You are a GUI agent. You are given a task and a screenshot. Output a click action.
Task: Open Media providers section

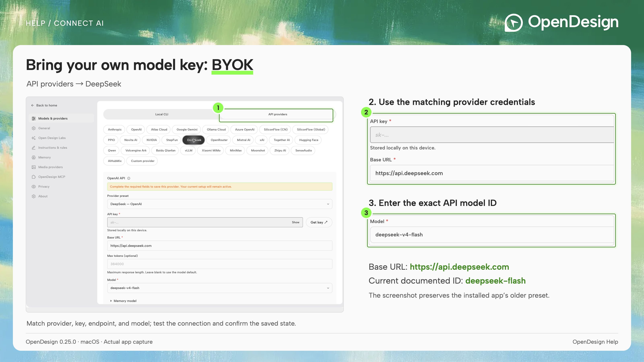61,167
